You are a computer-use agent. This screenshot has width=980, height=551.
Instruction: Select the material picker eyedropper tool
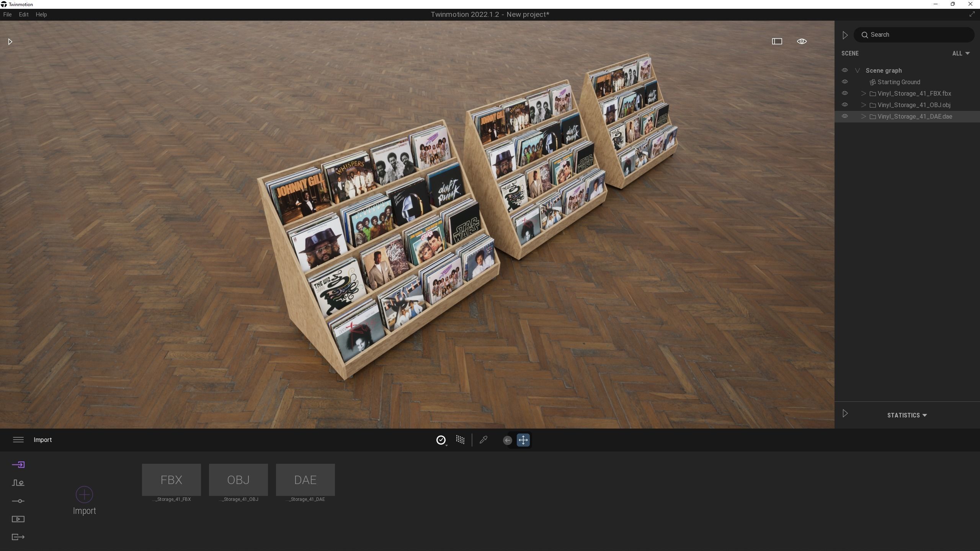point(483,440)
